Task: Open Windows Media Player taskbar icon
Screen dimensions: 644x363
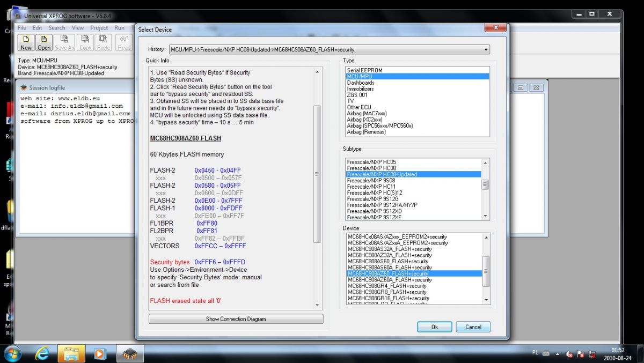Action: 100,353
